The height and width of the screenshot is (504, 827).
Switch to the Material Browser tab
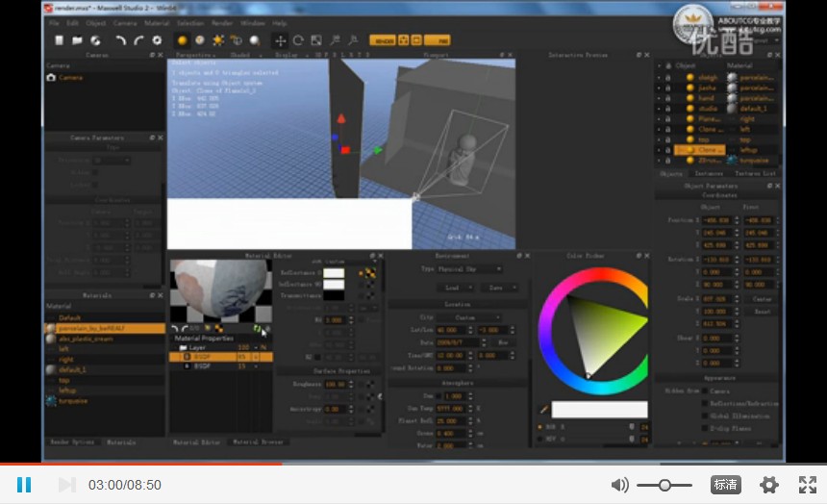258,442
